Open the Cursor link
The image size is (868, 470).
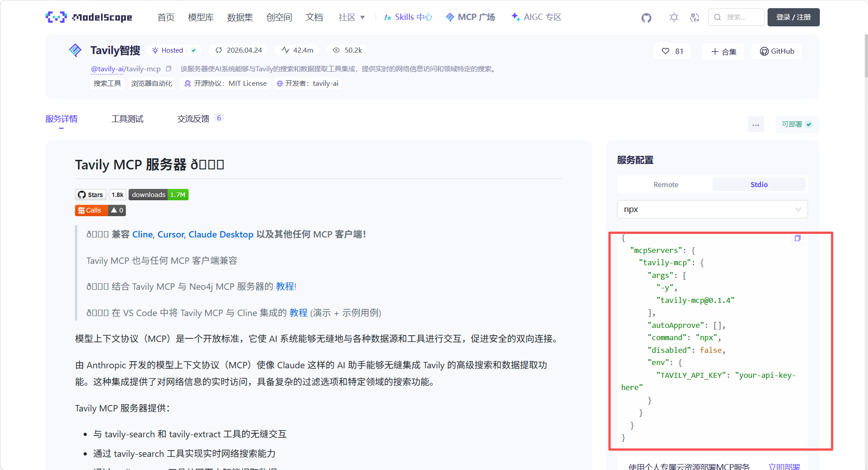tap(170, 234)
